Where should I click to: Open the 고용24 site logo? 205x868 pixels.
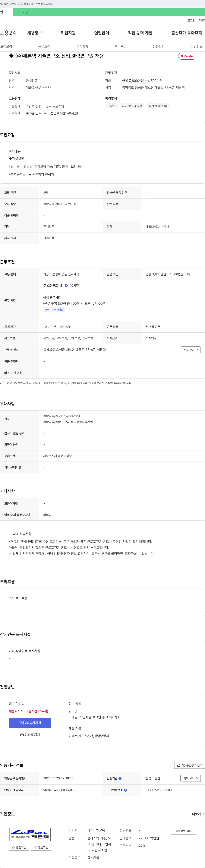(8, 33)
